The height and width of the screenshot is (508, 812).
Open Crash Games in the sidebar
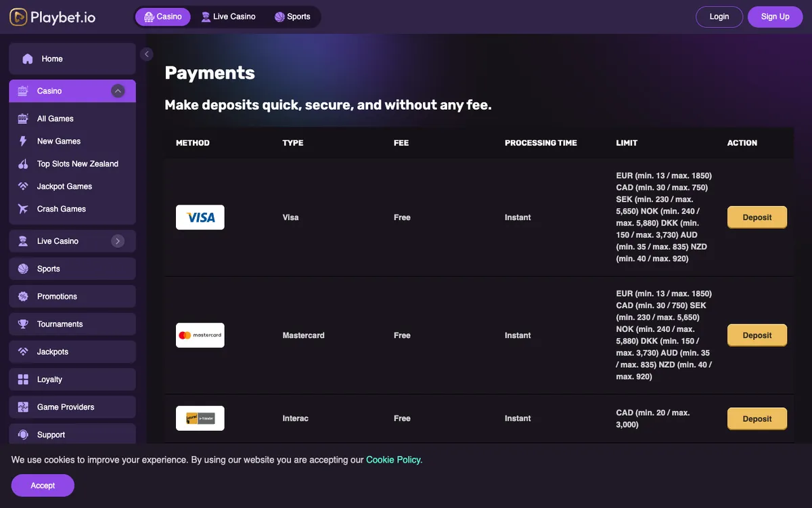tap(72, 209)
